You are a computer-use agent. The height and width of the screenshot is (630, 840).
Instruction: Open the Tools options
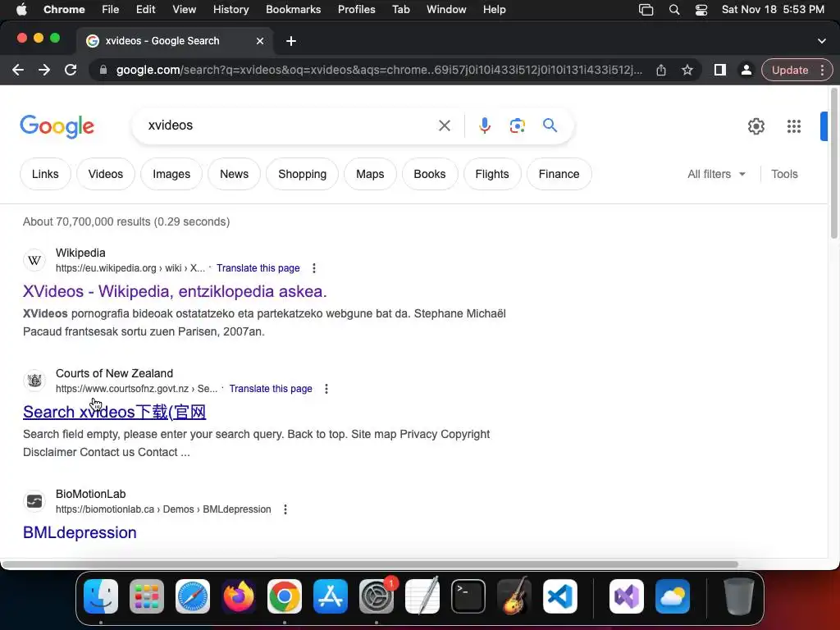pyautogui.click(x=784, y=174)
